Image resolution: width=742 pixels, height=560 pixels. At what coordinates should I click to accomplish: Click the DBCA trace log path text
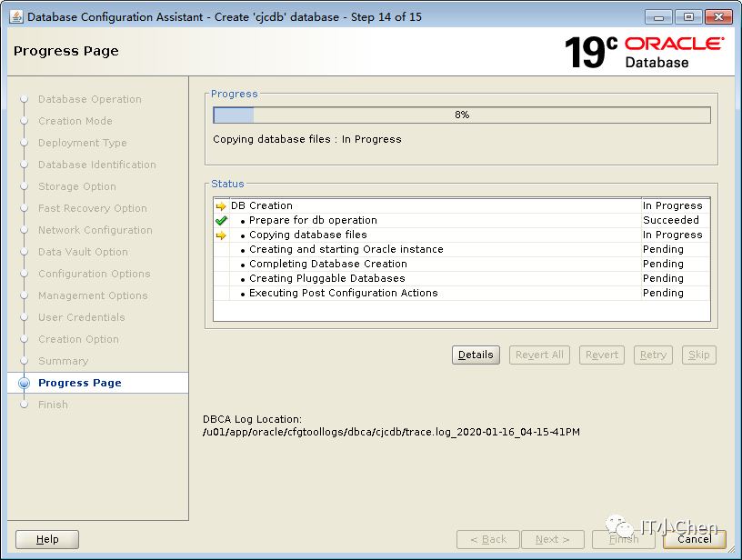[391, 433]
